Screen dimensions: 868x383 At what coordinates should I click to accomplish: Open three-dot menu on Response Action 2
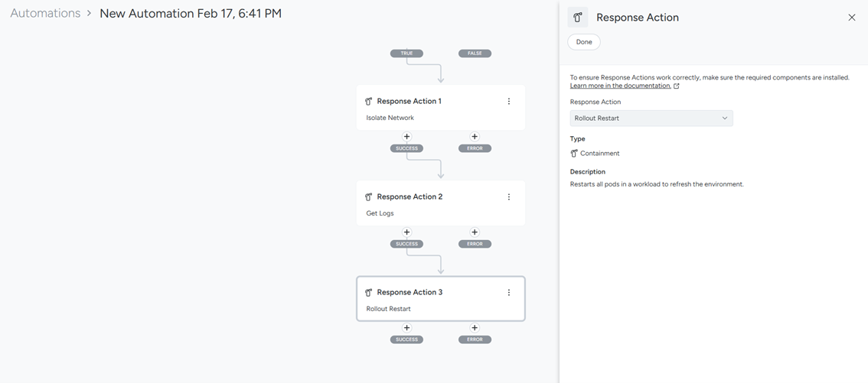(509, 196)
